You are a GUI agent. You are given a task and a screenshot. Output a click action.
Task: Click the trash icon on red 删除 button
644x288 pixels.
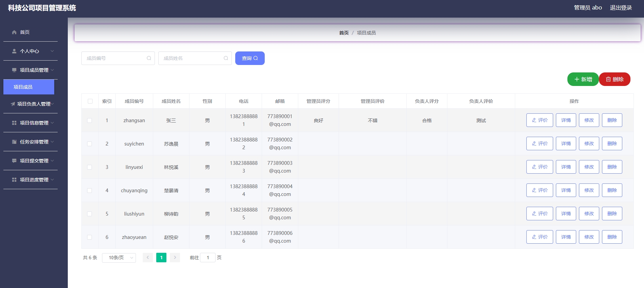(x=608, y=79)
